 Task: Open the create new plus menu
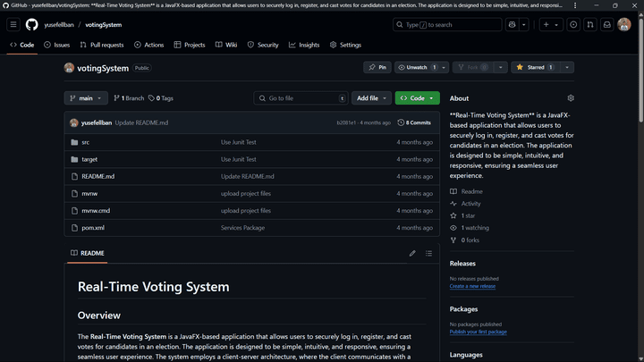(x=551, y=25)
